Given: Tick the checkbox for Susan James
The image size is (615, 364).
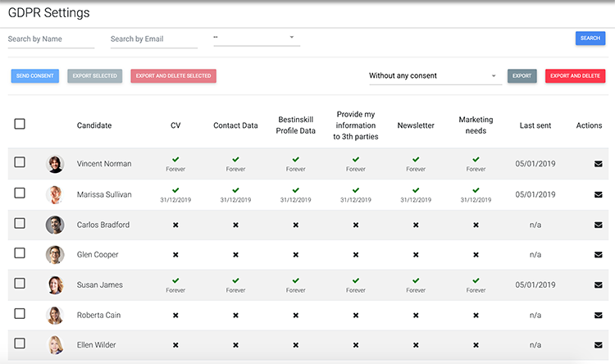Looking at the screenshot, I should tap(20, 284).
